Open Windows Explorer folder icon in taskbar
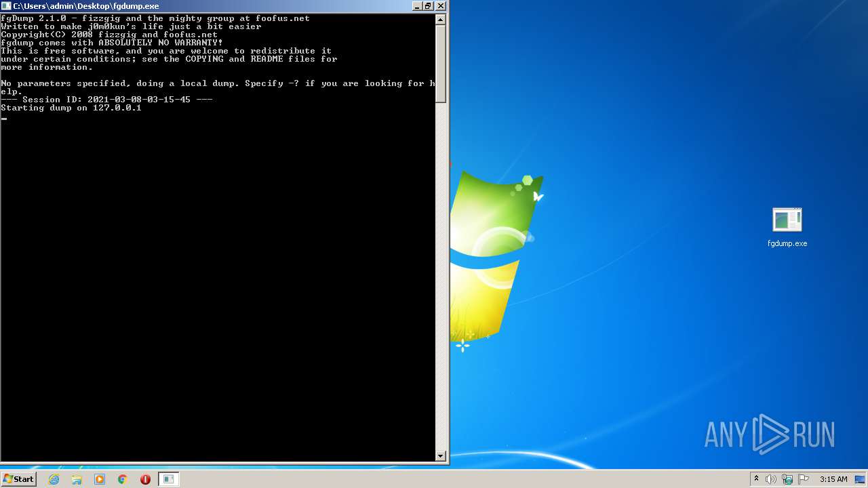The image size is (868, 488). pos(77,479)
